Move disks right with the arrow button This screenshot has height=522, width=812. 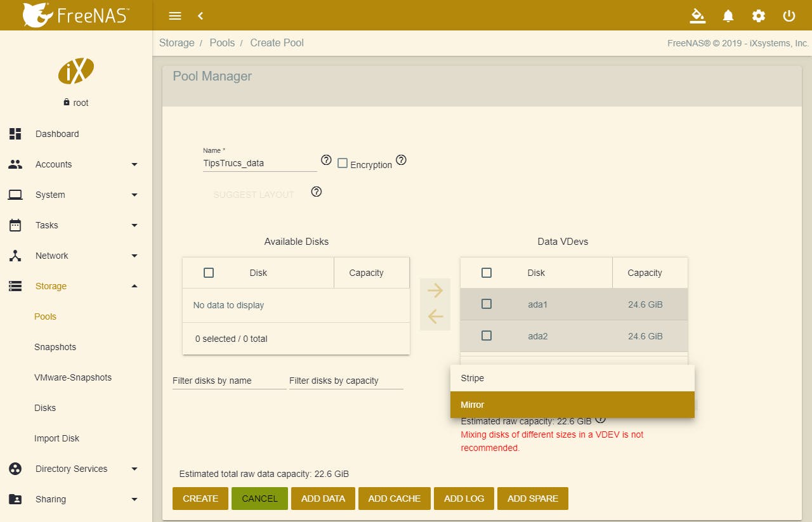coord(435,290)
